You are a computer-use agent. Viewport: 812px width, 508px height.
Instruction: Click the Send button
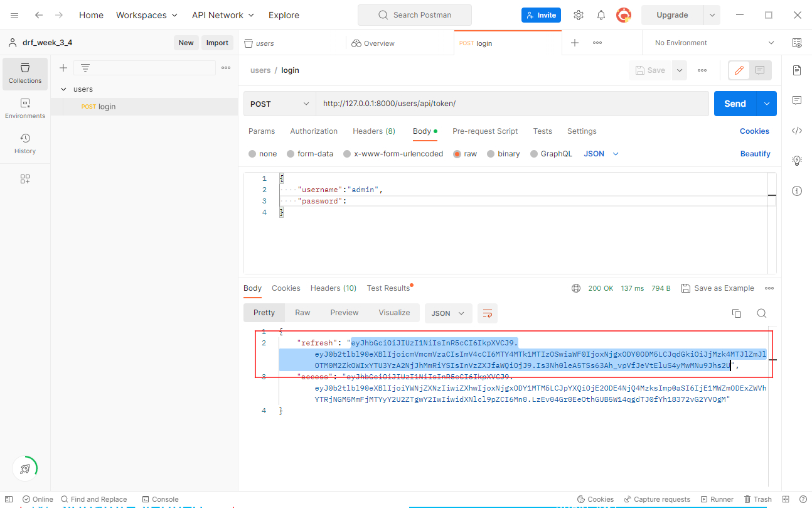click(735, 104)
